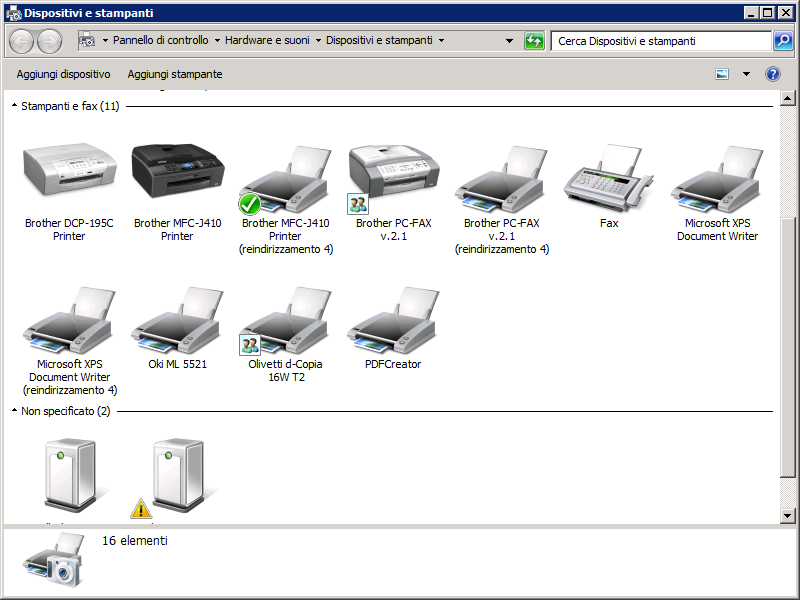Collapse the Stampanti e fax group
800x600 pixels.
click(14, 106)
